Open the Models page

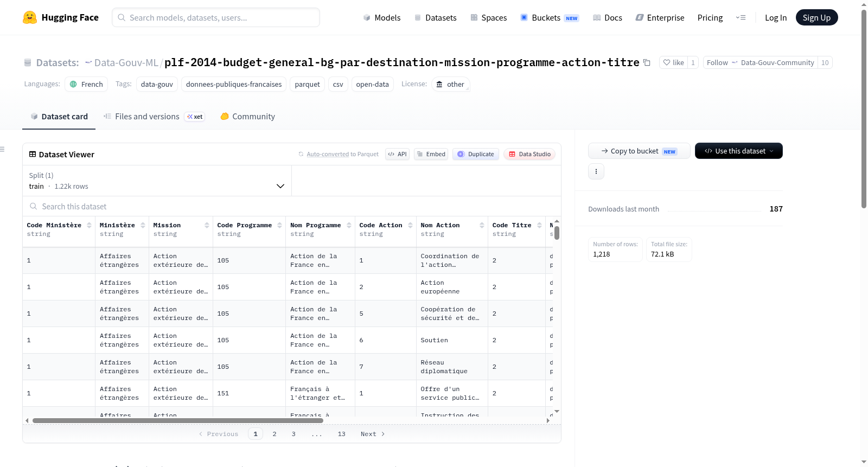(x=382, y=17)
